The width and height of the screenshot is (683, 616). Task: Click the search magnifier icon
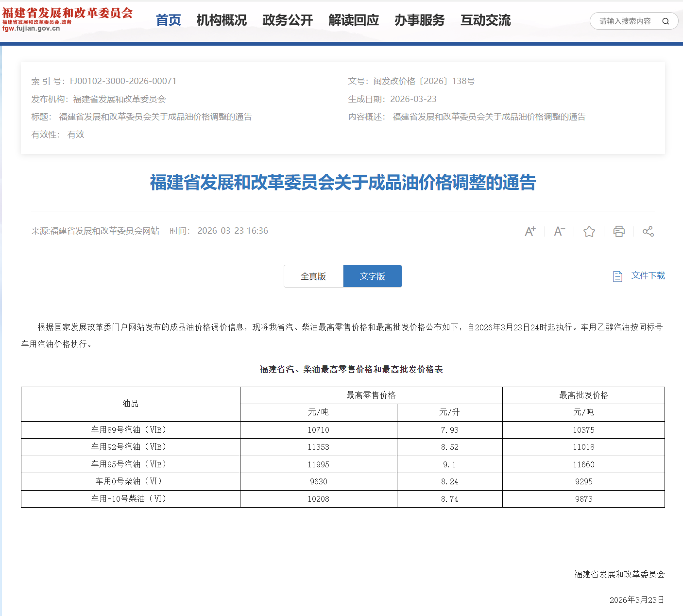(666, 21)
